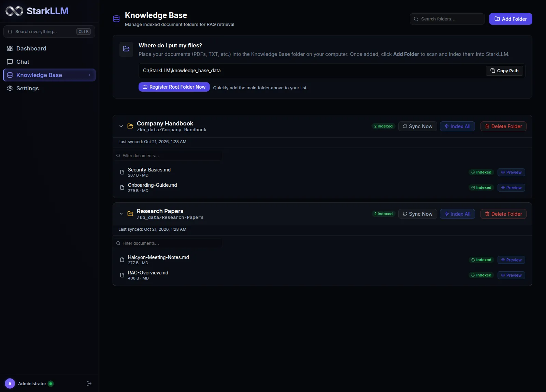Click the 2 indexed badge on Company Handbook
546x392 pixels.
tap(383, 126)
